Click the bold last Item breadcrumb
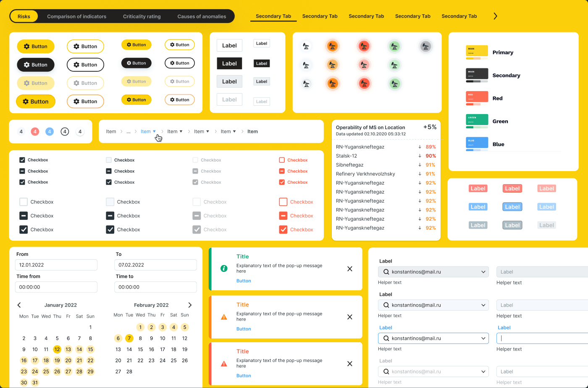This screenshot has height=388, width=588. coord(252,131)
